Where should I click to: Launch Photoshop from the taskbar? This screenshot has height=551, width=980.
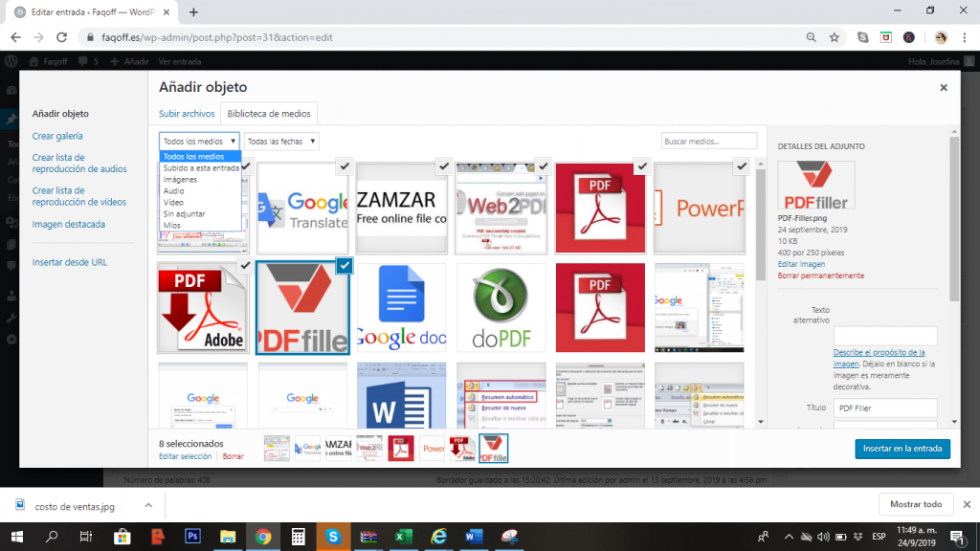point(192,537)
